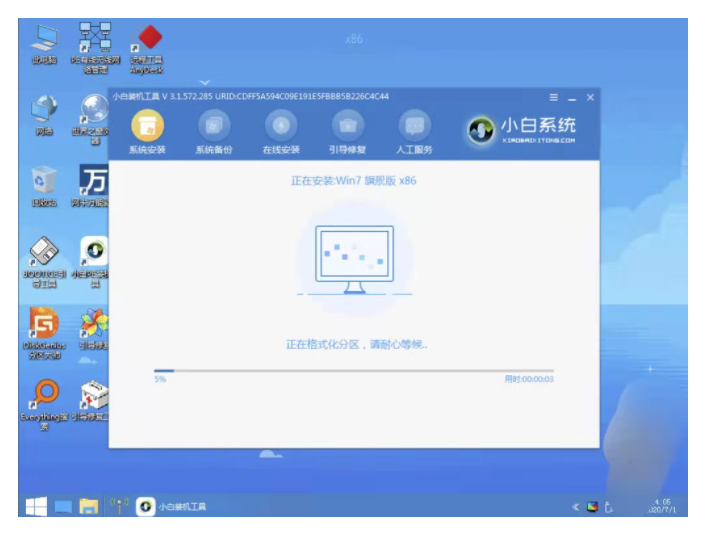
Task: Open PE有线无线网络管理 desktop shortcut
Action: point(95,48)
